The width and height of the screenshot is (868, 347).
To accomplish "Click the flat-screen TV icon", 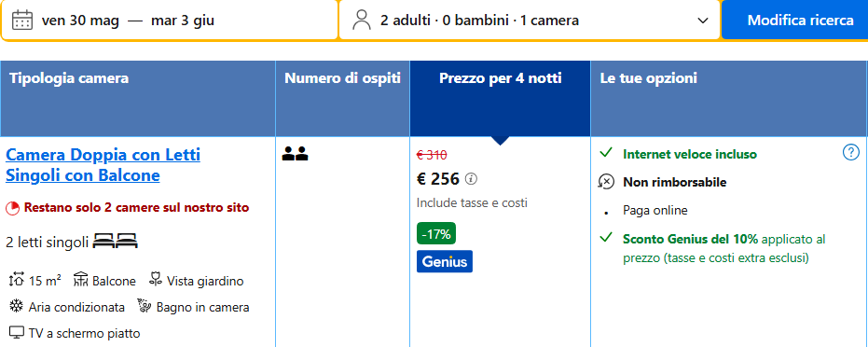I will click(17, 333).
